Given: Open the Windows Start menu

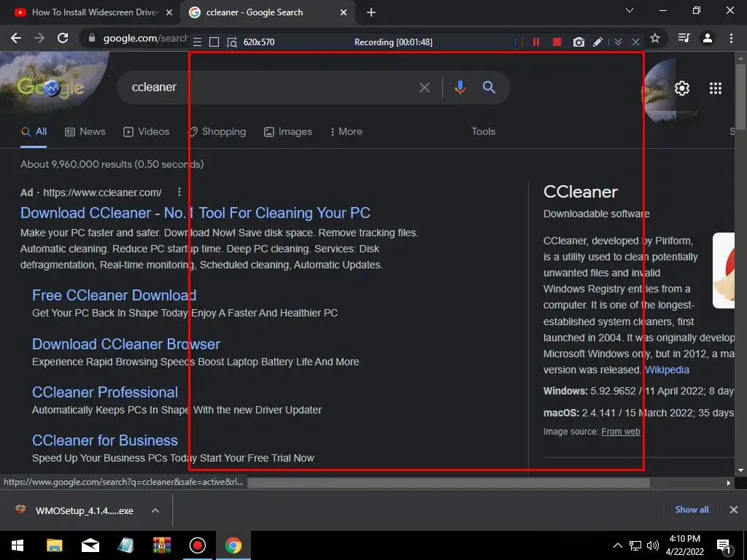Looking at the screenshot, I should (x=18, y=545).
